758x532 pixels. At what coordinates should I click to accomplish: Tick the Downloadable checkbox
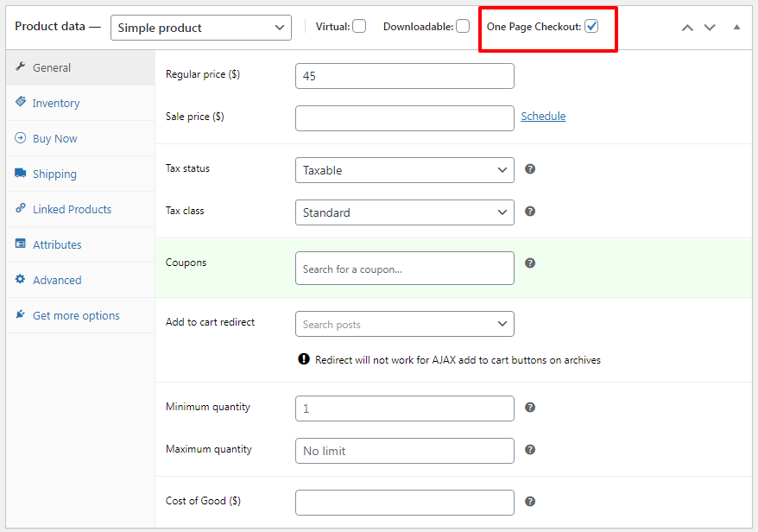(x=463, y=26)
